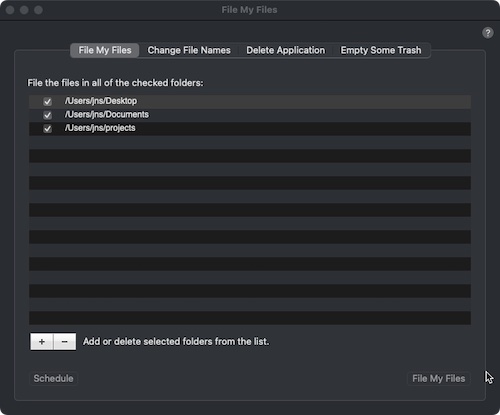Close the File My Files window
The height and width of the screenshot is (415, 500).
click(10, 10)
